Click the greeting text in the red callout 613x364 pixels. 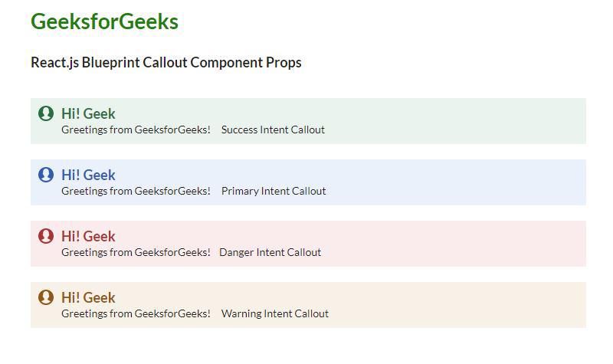(x=136, y=253)
